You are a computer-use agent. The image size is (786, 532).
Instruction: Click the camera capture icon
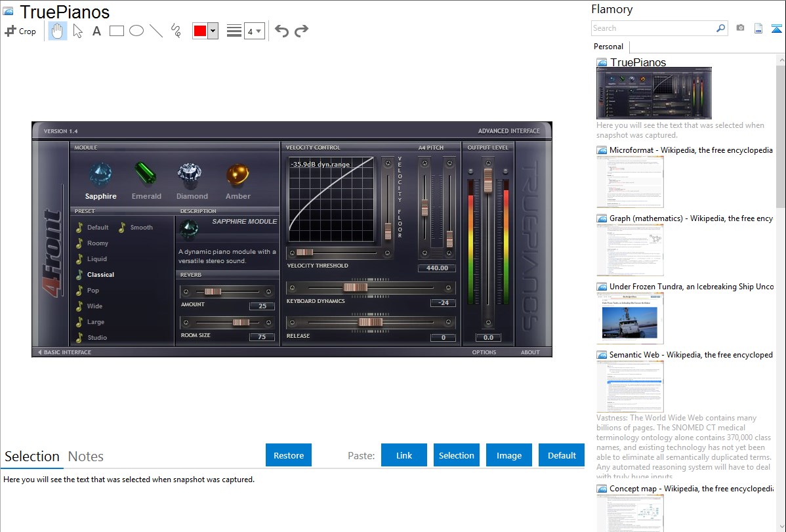click(740, 28)
